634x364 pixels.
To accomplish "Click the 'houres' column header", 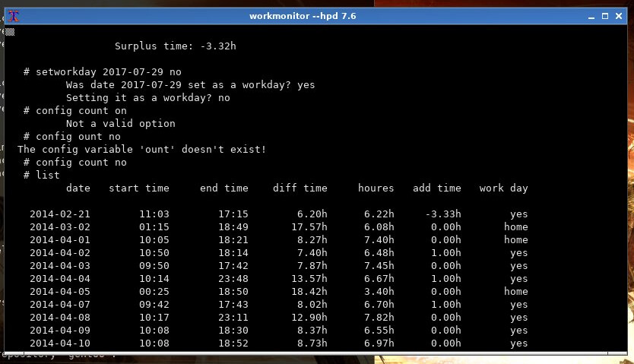I will (376, 188).
